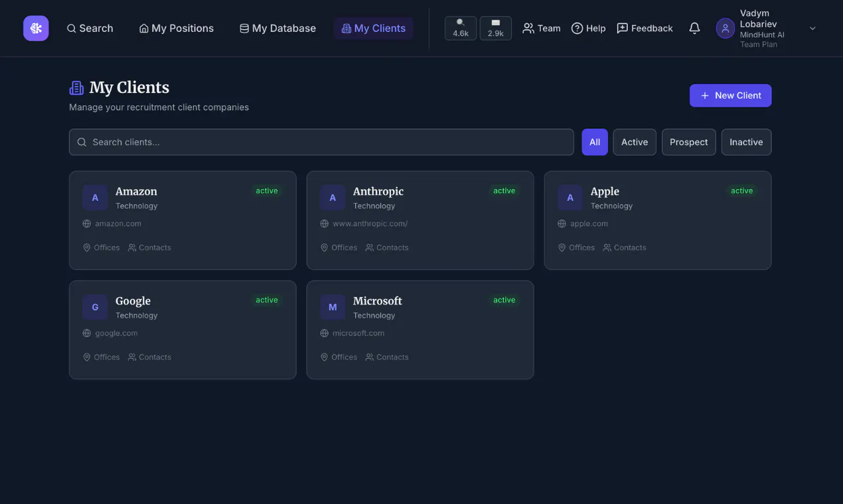Click Microsoft's active status badge

pos(504,300)
